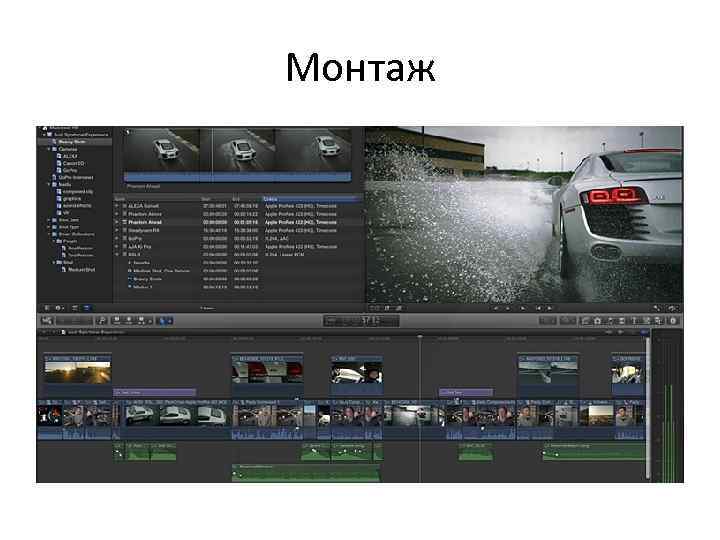Switch event browser to list view
The image size is (720, 540).
point(87,308)
